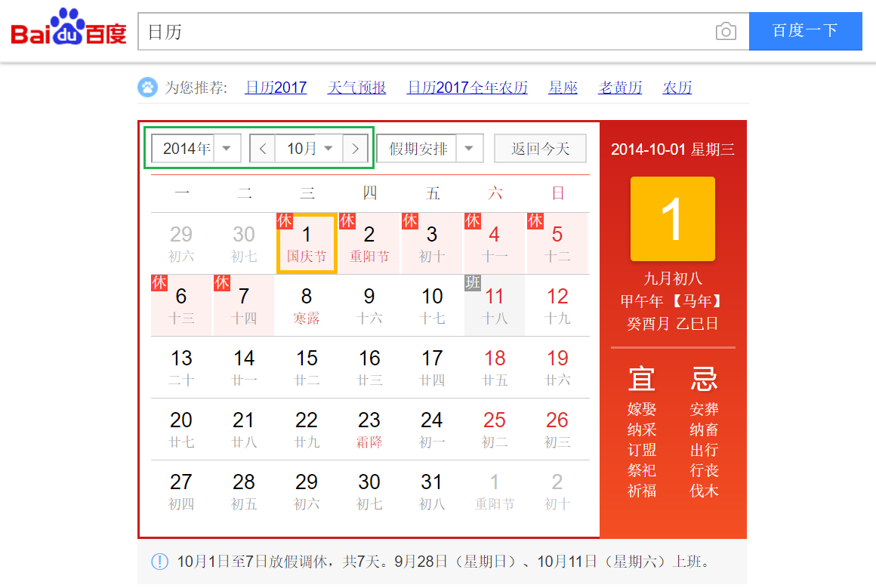Click the 返回今天 button
The width and height of the screenshot is (876, 588).
pos(540,148)
